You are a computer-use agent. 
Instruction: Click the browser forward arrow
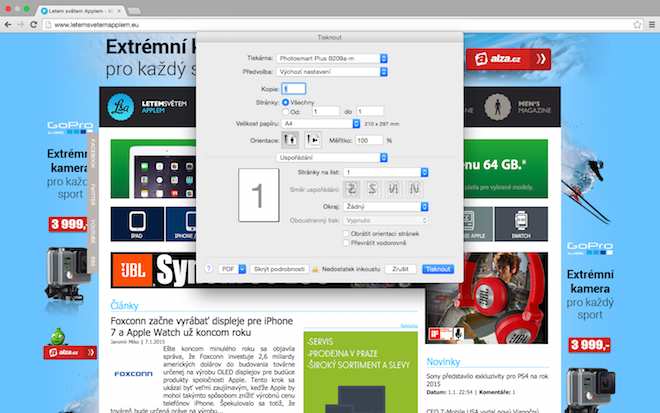point(21,25)
